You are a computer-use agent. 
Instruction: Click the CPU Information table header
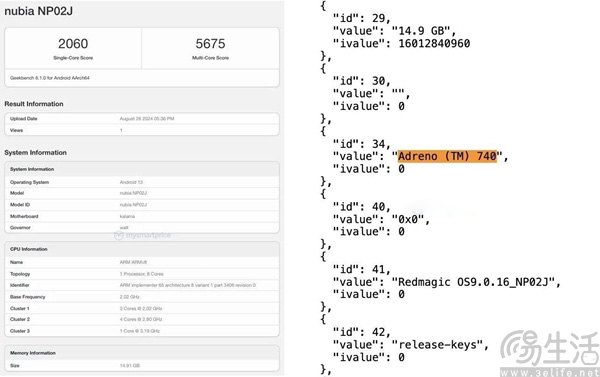[142, 249]
